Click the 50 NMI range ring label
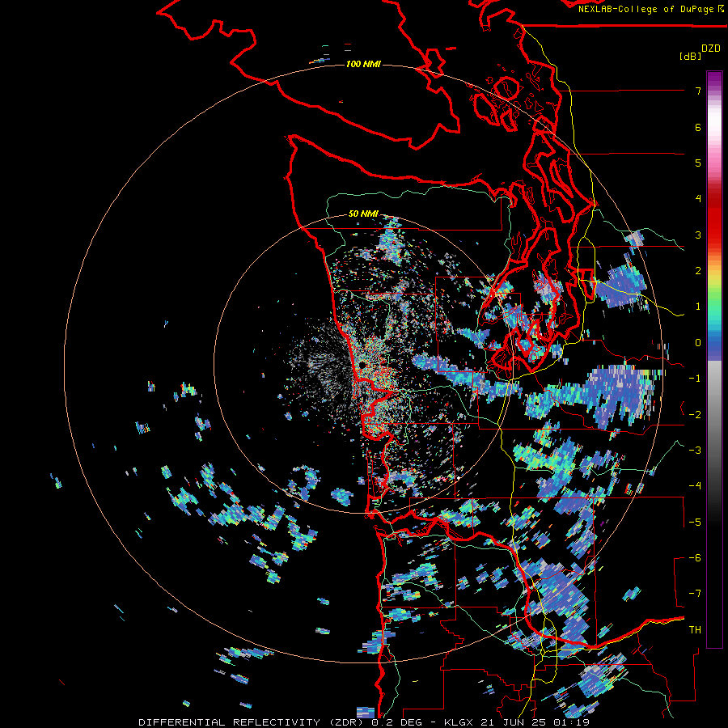Screen dimensions: 728x728 coord(363,214)
